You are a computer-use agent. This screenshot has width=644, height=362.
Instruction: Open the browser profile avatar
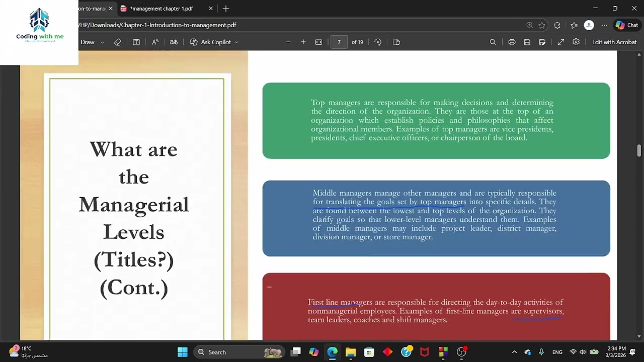pyautogui.click(x=589, y=25)
